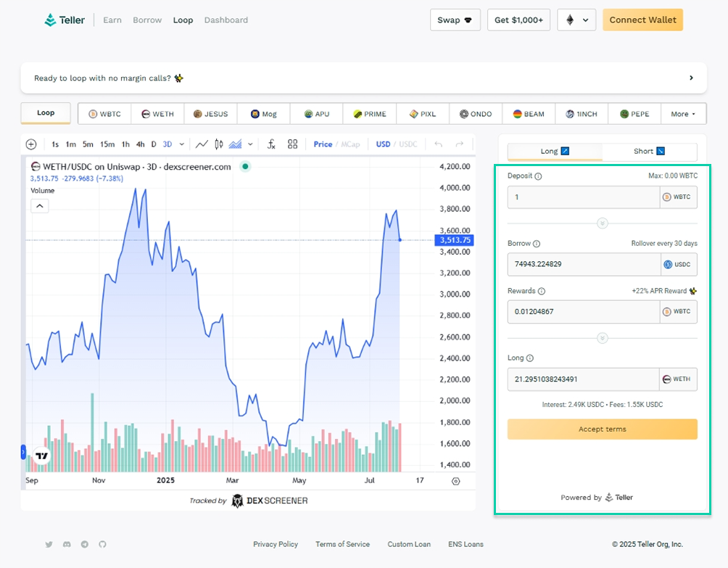Go to the Borrow page
The image size is (728, 568).
pyautogui.click(x=147, y=20)
